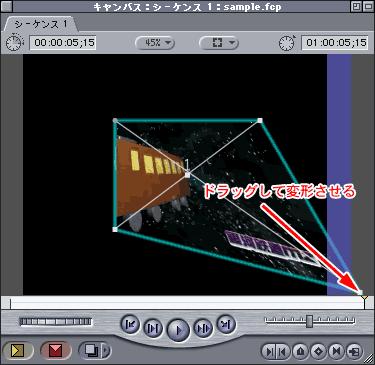This screenshot has height=365, width=375.
Task: Click the Mark Clip button
Action: [x=336, y=351]
